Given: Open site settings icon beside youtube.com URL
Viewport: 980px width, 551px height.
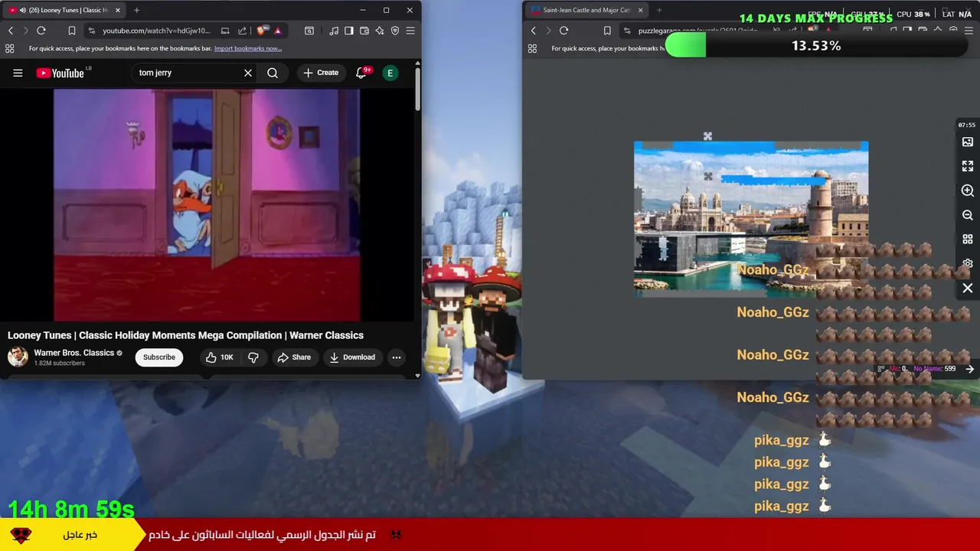Looking at the screenshot, I should (x=92, y=31).
